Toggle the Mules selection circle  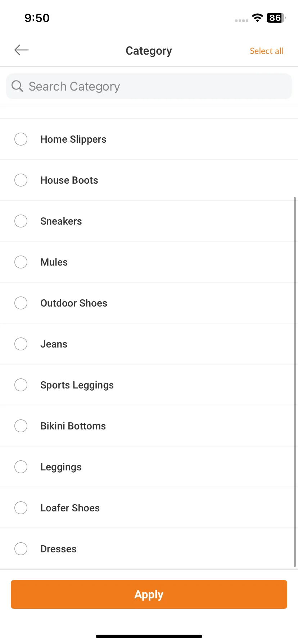coord(21,262)
